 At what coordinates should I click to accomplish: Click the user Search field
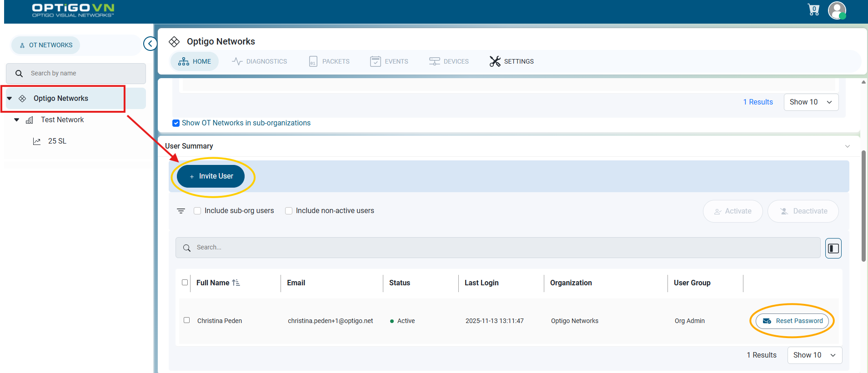pos(498,248)
